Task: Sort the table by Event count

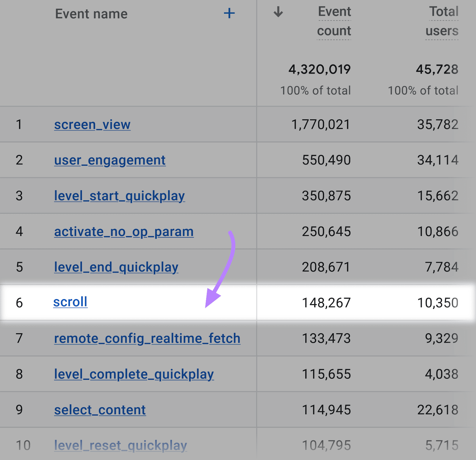Action: pos(334,21)
